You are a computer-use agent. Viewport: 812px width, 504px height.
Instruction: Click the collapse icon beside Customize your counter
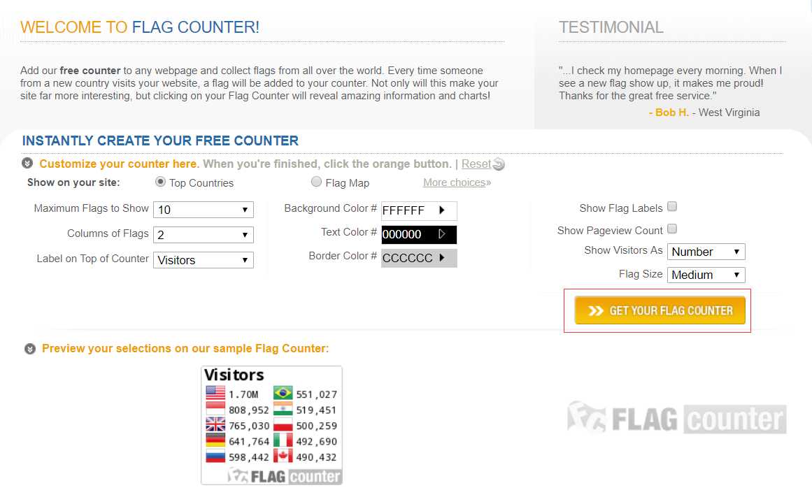tap(27, 164)
